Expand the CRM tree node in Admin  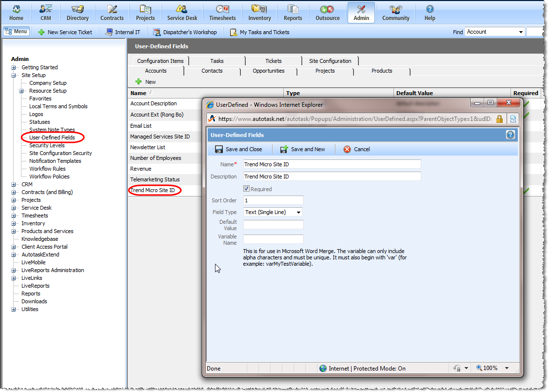(x=14, y=184)
